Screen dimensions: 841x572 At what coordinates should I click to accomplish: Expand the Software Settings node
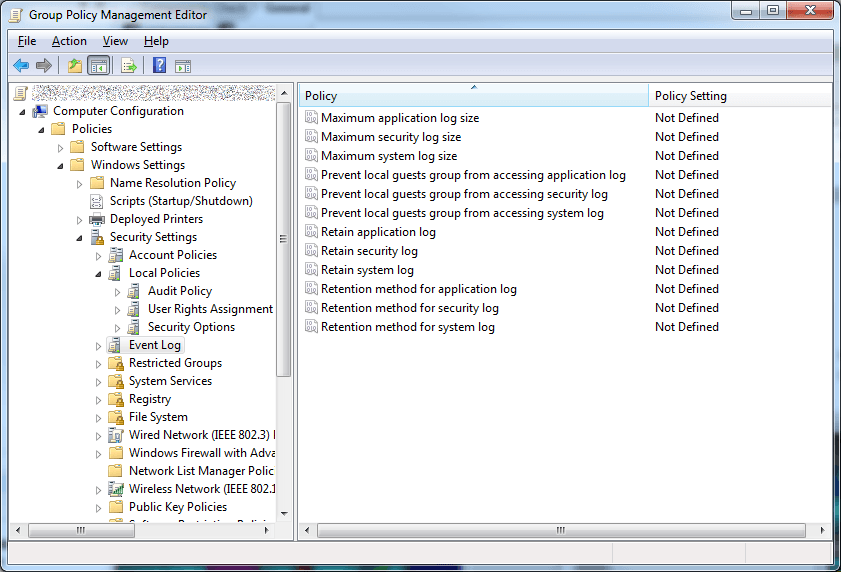point(61,148)
